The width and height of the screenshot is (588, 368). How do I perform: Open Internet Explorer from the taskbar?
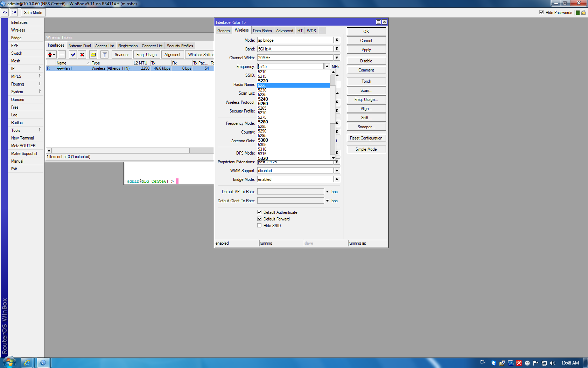pos(27,363)
